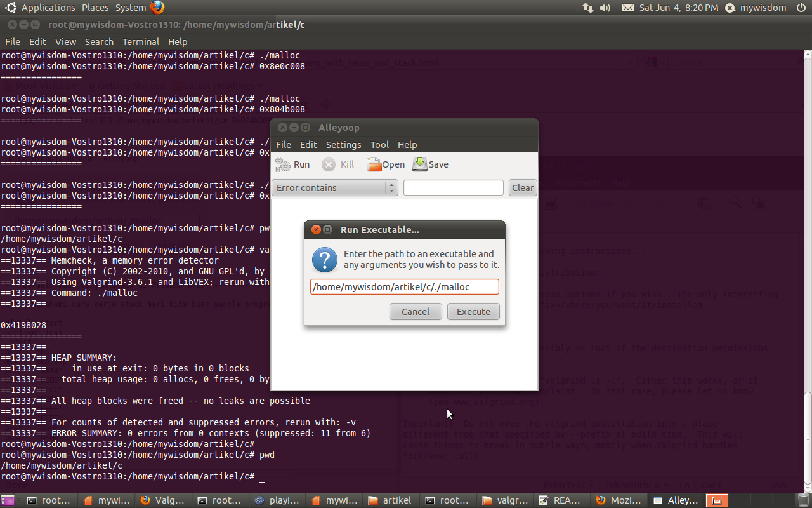Viewport: 812px width, 508px height.
Task: Close the Run Executable dialog
Action: (x=316, y=229)
